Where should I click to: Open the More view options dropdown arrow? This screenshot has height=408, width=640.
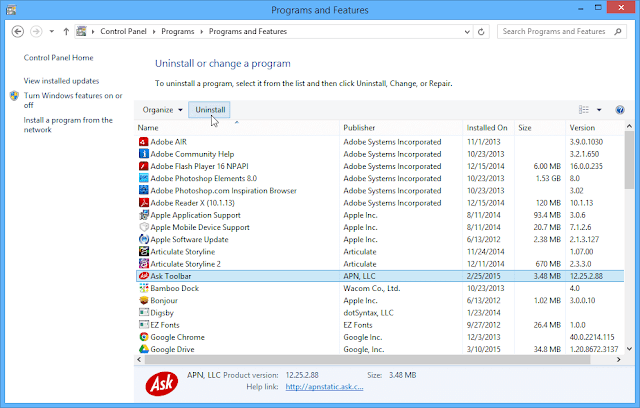[599, 110]
